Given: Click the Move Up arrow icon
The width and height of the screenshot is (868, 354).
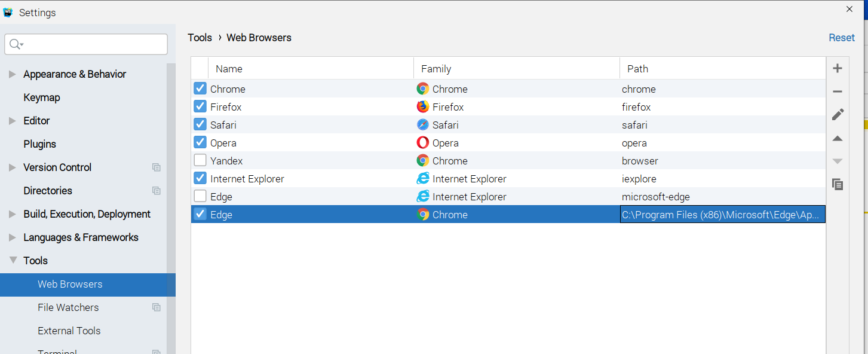Looking at the screenshot, I should click(x=838, y=138).
